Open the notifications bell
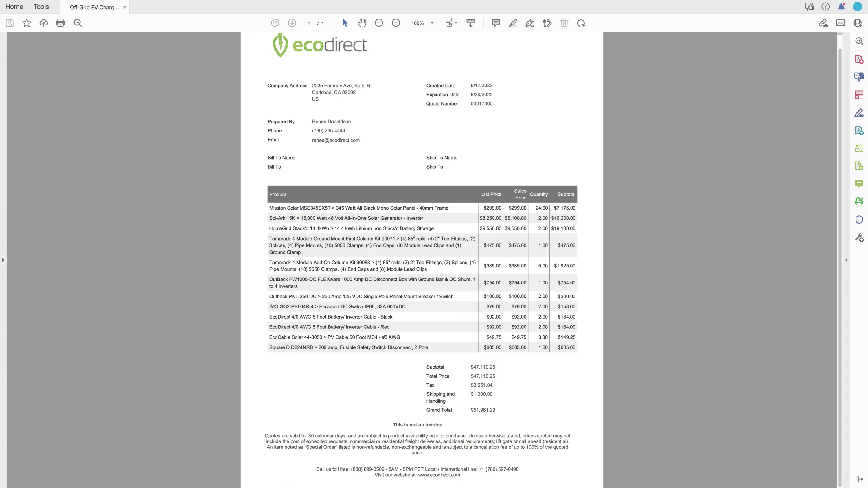The width and height of the screenshot is (868, 488). [841, 7]
